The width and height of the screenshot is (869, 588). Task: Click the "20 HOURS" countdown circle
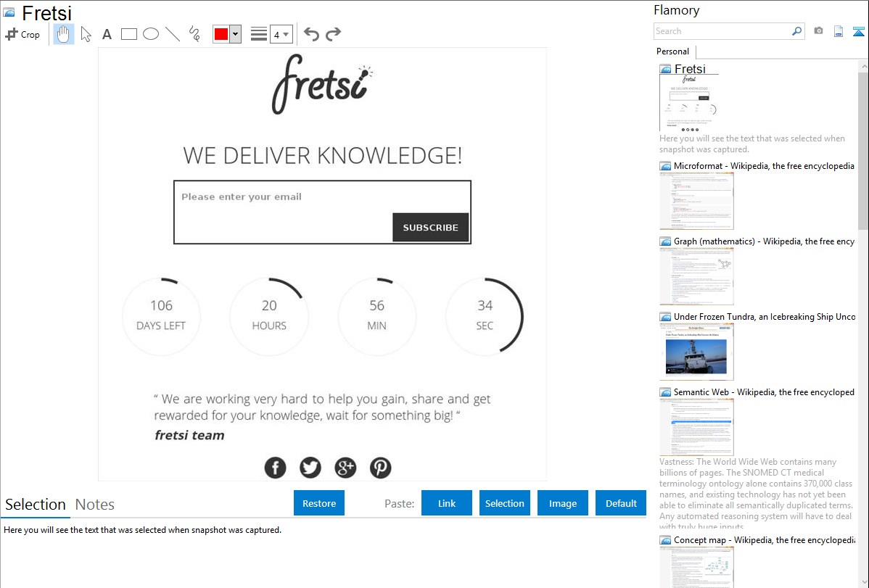tap(269, 316)
